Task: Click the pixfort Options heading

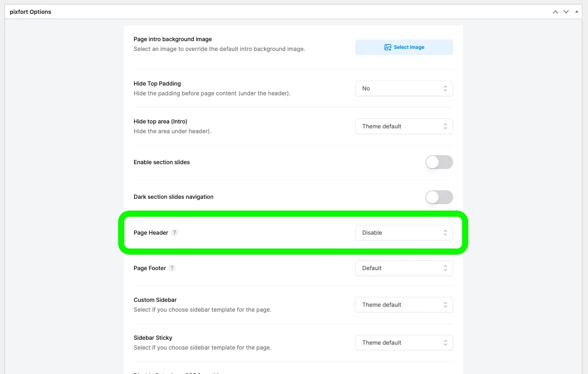Action: click(x=31, y=12)
